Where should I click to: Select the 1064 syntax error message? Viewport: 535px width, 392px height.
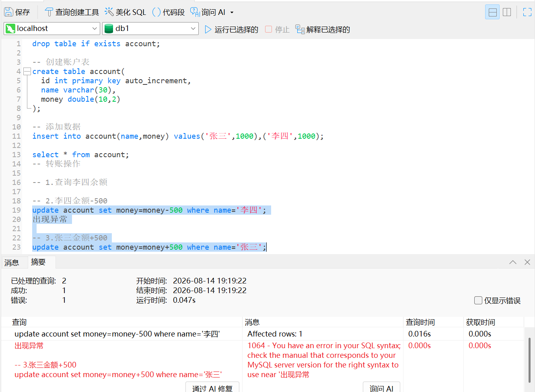pyautogui.click(x=324, y=360)
